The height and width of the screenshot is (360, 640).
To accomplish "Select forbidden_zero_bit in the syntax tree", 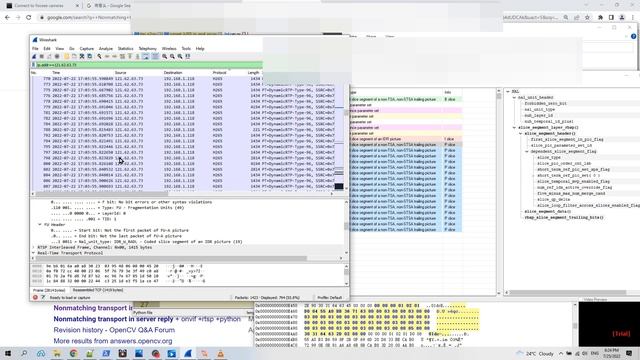I will (545, 104).
